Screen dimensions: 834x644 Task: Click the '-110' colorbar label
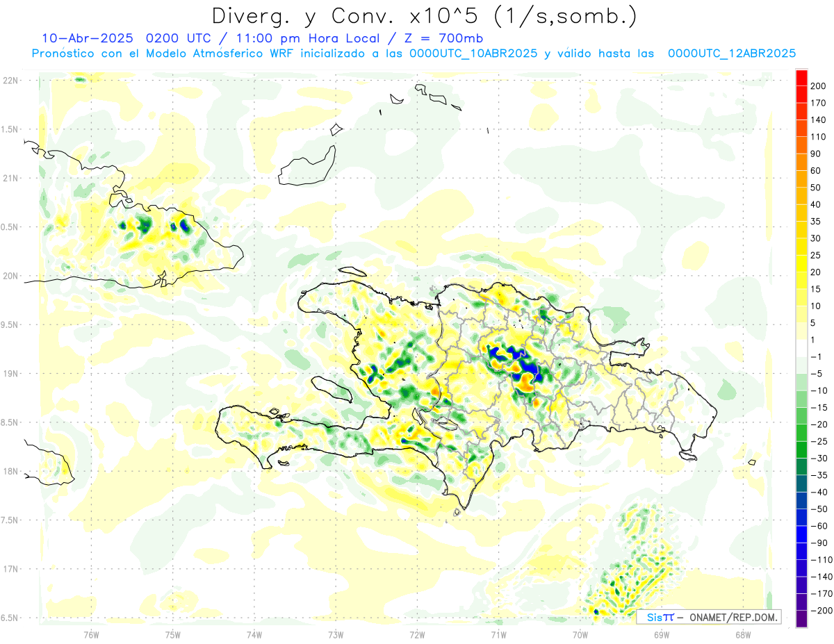(822, 559)
